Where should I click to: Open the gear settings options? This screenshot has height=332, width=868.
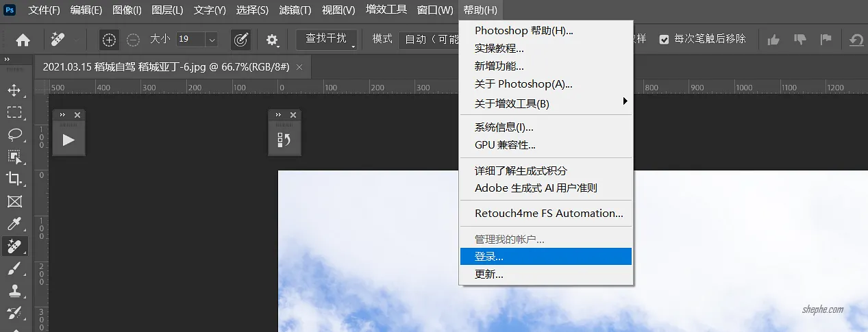click(273, 40)
